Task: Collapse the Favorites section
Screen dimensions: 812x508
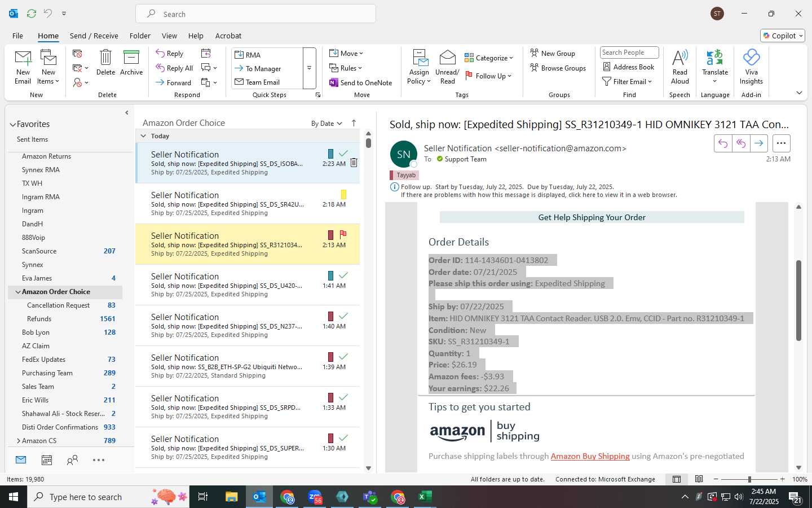Action: (x=12, y=125)
